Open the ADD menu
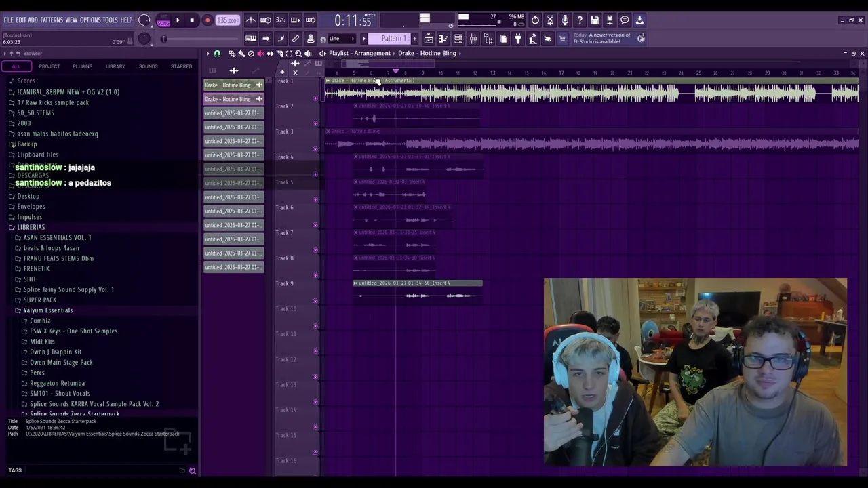868x488 pixels. [x=33, y=20]
